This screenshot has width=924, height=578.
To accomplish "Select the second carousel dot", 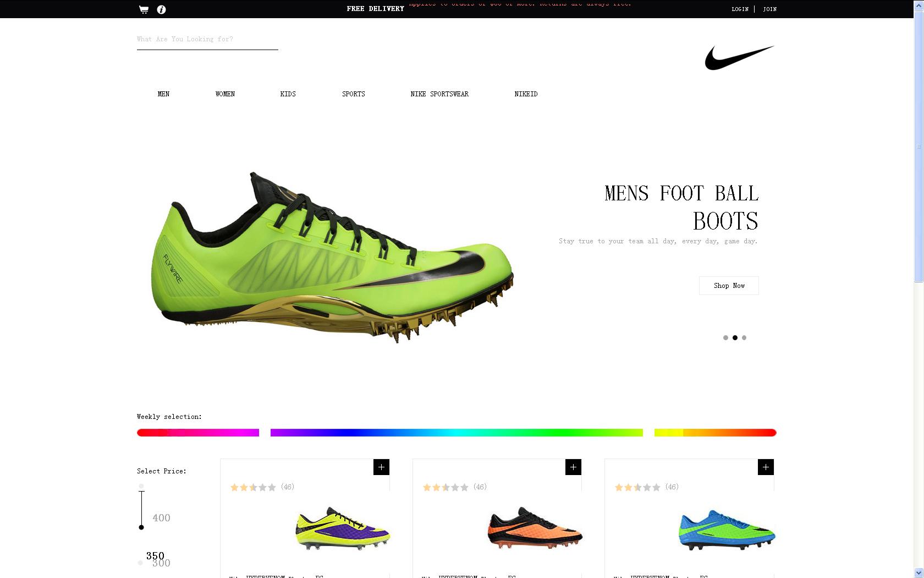I will (x=735, y=338).
